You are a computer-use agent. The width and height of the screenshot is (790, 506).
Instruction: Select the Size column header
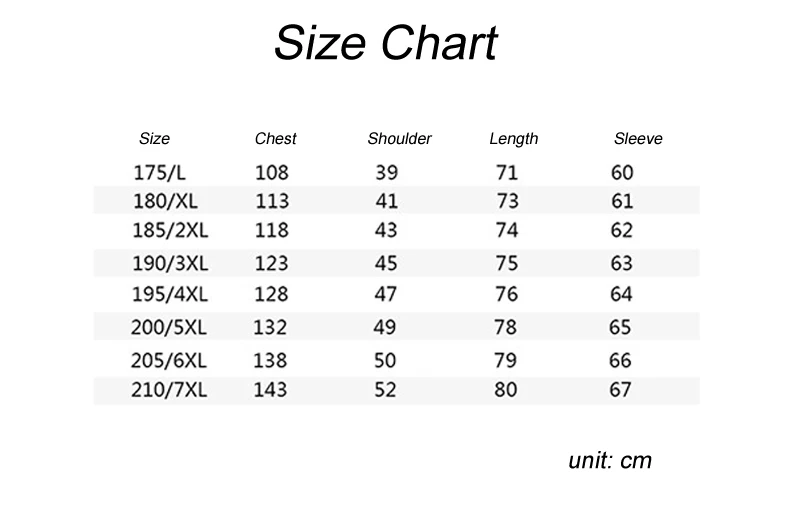154,139
